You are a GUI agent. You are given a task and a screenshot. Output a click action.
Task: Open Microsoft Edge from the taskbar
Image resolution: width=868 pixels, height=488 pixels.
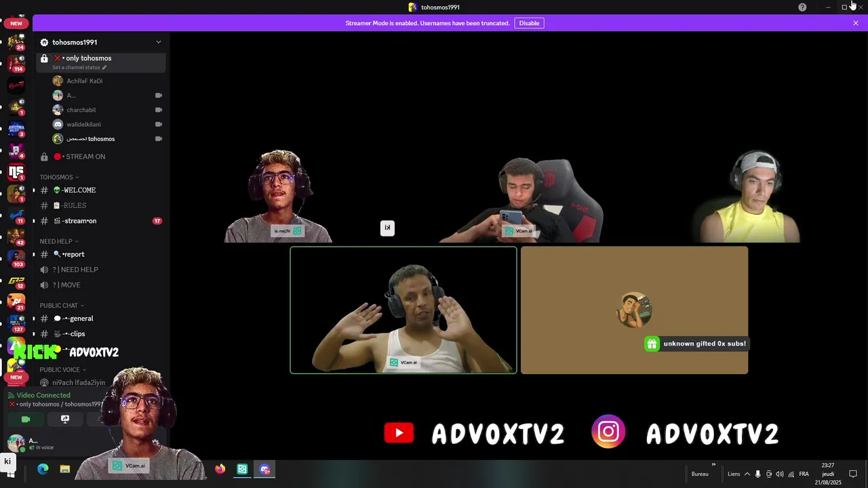[43, 469]
